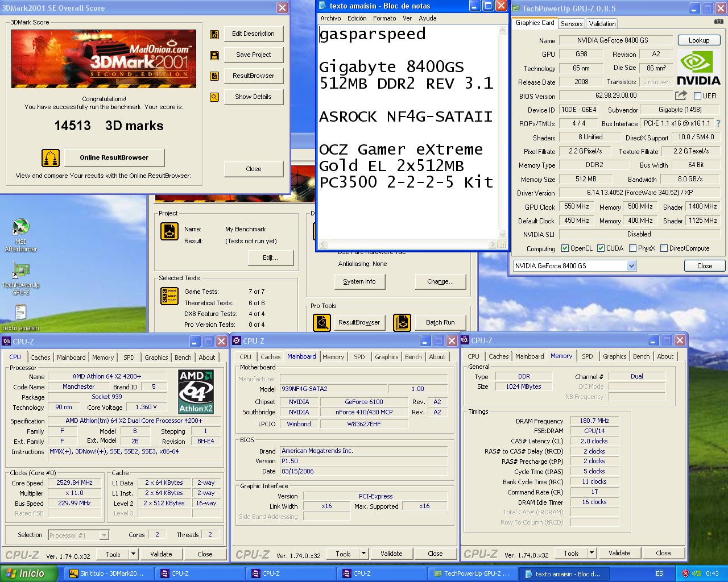Click the Selected Tests checklist icon

point(169,296)
